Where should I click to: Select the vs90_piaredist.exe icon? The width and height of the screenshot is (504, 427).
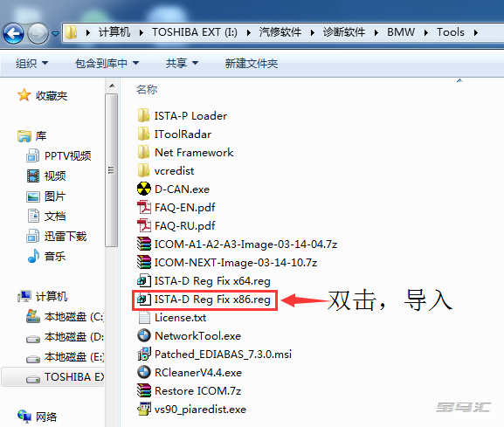[143, 409]
